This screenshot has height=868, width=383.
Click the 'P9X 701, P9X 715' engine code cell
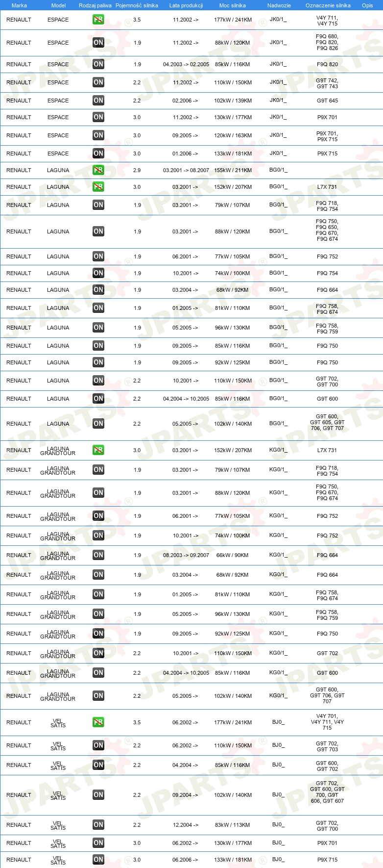327,136
